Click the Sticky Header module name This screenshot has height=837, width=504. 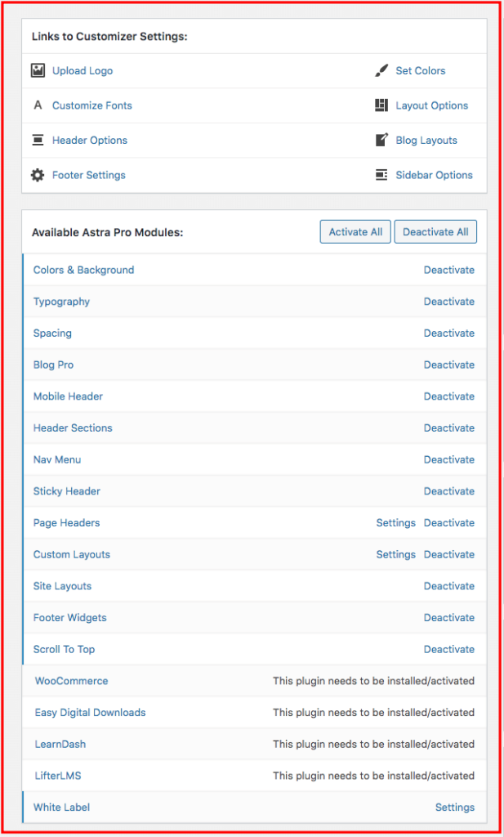tap(67, 490)
